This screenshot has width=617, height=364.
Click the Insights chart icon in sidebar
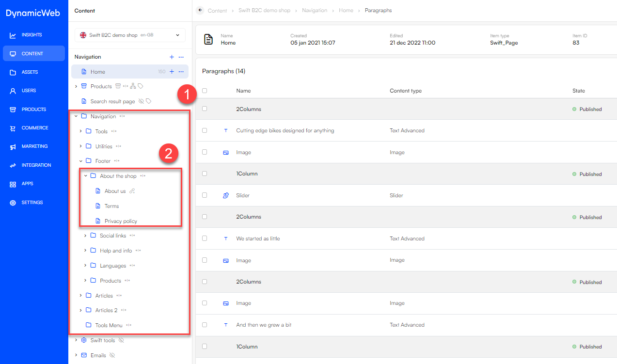pos(13,35)
